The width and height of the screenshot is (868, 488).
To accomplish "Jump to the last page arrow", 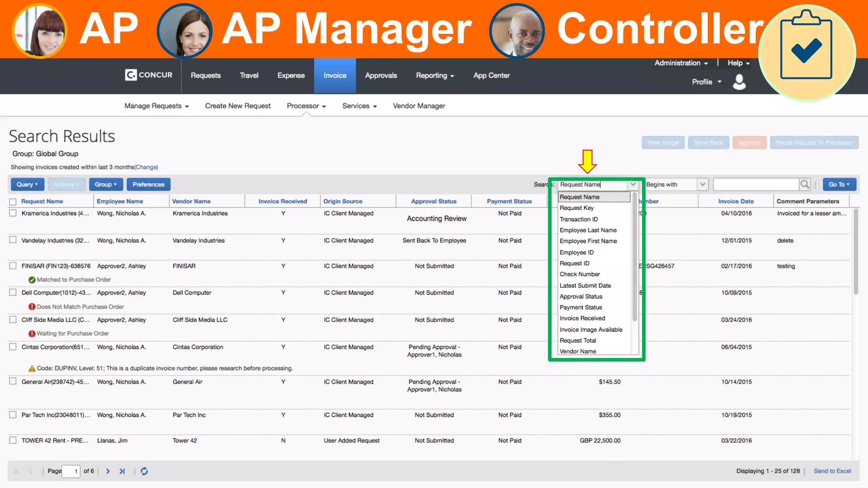I will pyautogui.click(x=122, y=471).
